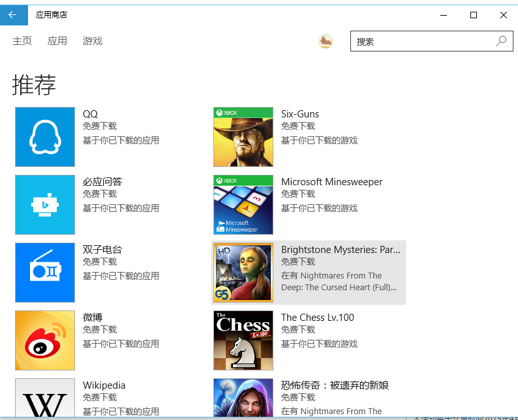
Task: Click 免费下载 under Brightstone Mysteries
Action: [x=298, y=262]
